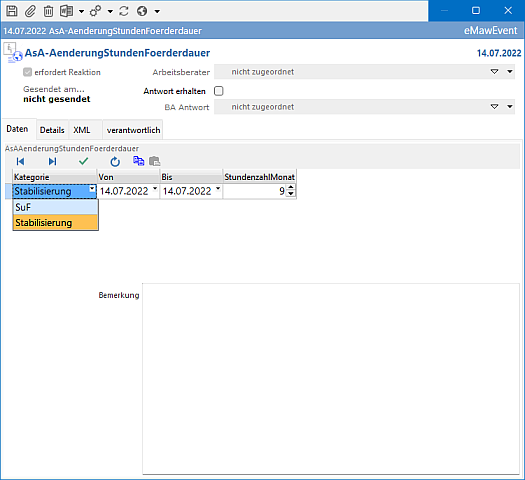The image size is (525, 480).
Task: Click the Word document export icon
Action: coord(66,11)
